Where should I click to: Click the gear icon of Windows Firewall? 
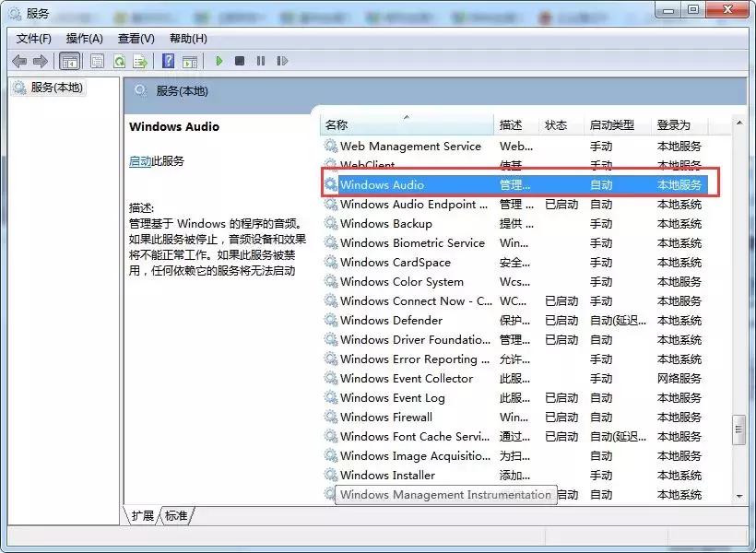click(331, 417)
